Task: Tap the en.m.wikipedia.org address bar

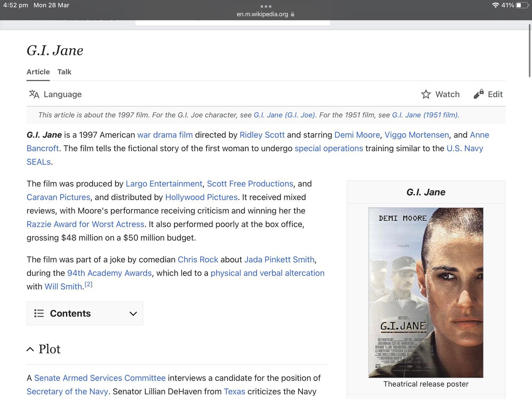Action: (x=265, y=14)
